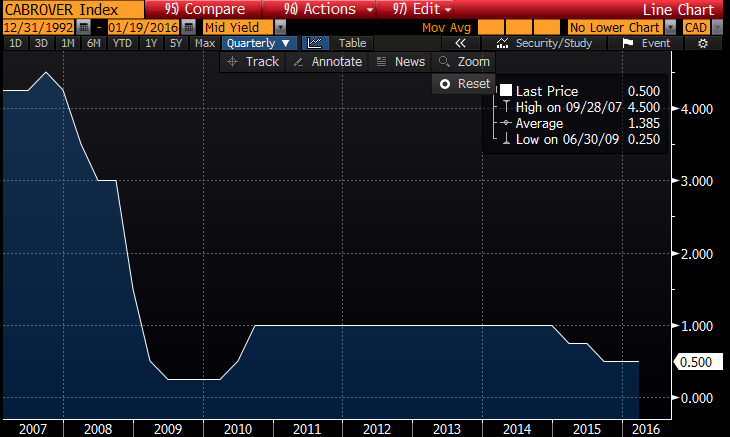Screen dimensions: 730x437
Task: Open chart settings gear
Action: click(703, 43)
